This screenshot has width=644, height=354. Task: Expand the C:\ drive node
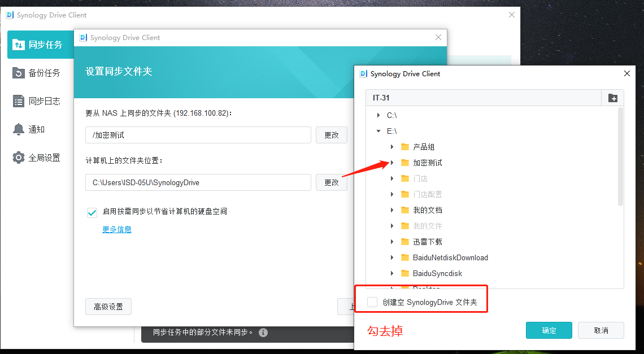coord(378,115)
